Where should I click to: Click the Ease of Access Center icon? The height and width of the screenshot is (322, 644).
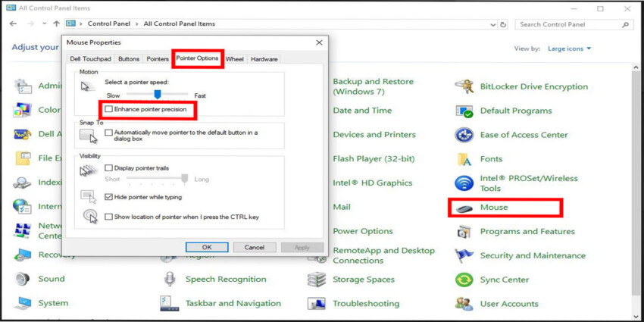[x=464, y=135]
